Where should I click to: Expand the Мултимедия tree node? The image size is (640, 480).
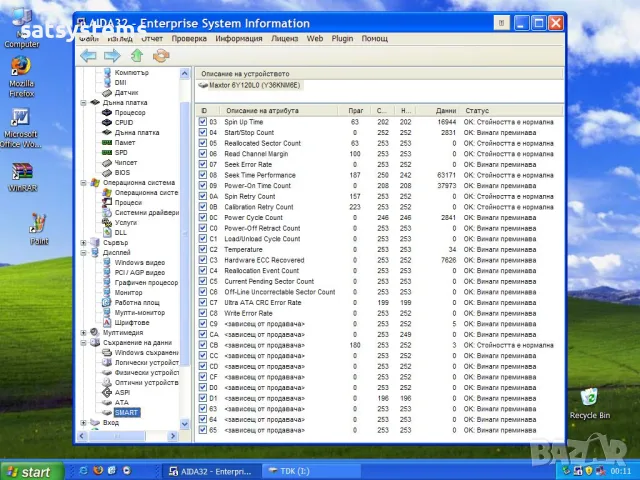pos(84,332)
